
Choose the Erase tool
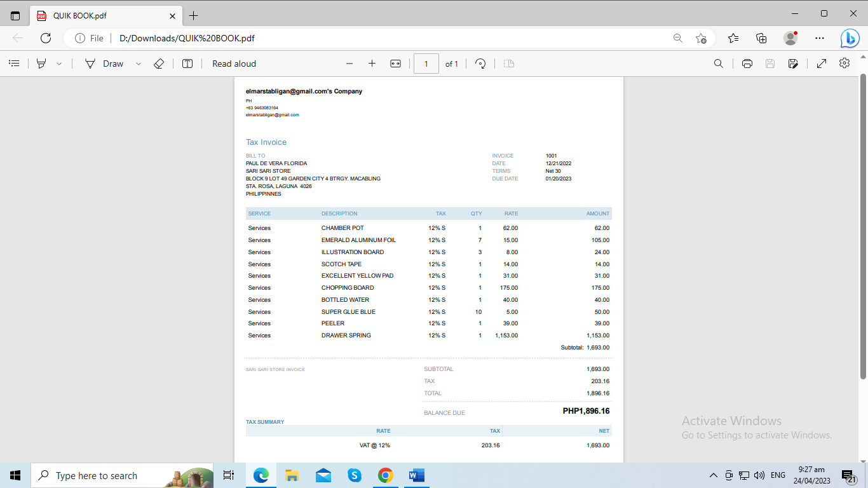point(159,64)
